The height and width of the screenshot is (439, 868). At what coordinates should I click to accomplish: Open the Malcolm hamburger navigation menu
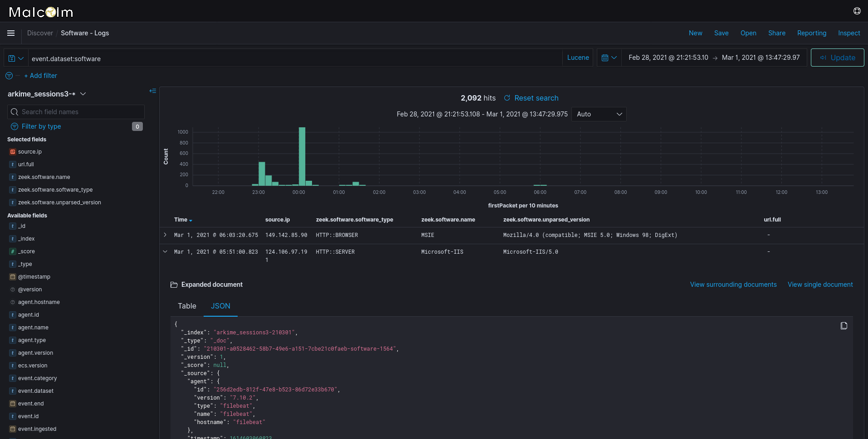pyautogui.click(x=10, y=33)
